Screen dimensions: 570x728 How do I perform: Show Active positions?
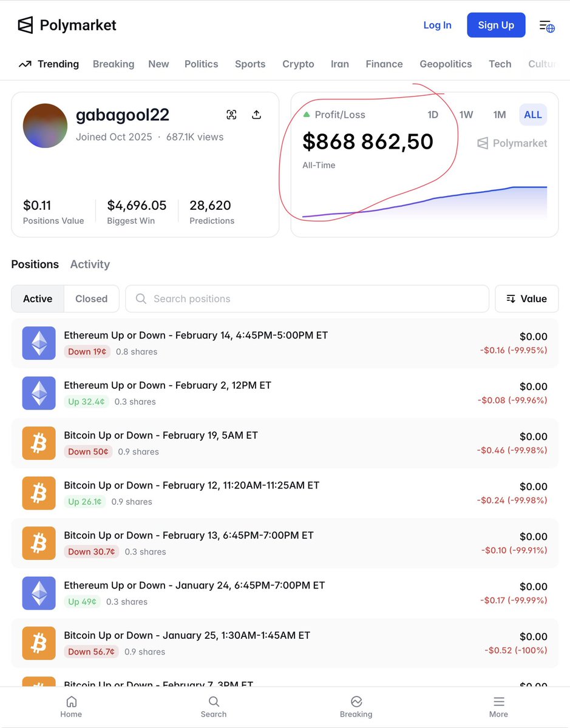(x=38, y=298)
